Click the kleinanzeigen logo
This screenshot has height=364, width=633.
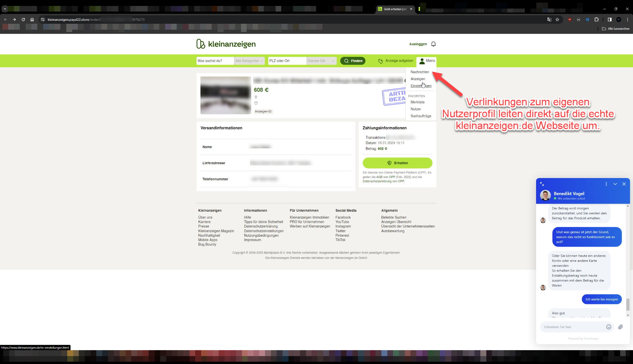pyautogui.click(x=226, y=44)
